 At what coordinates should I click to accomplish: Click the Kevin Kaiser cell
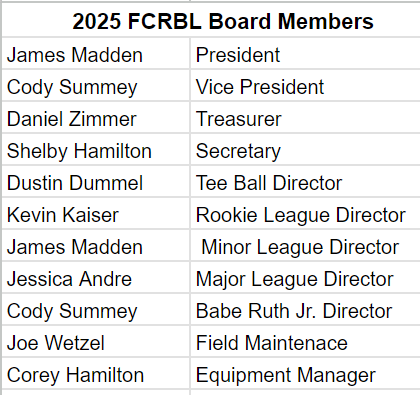point(96,214)
